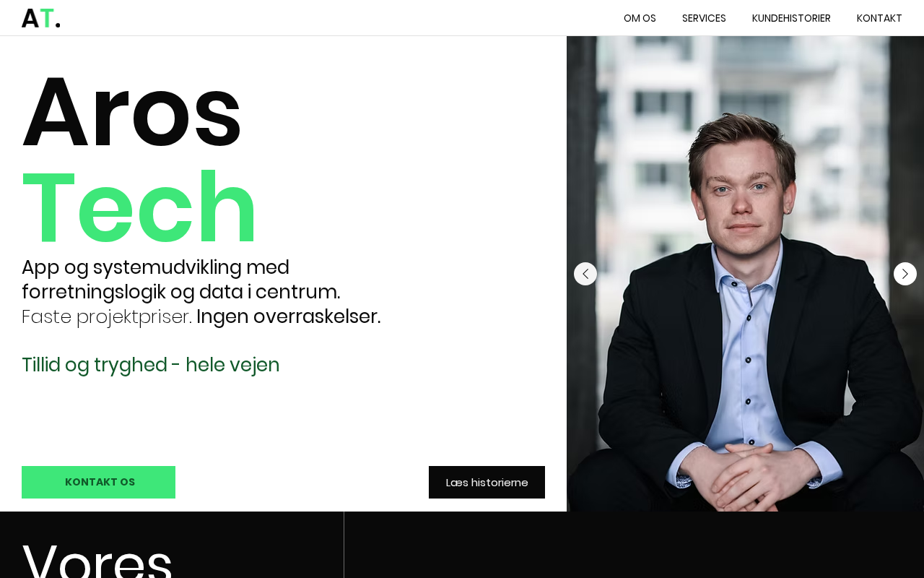Select KONTAKT in the top navigation
The image size is (924, 578).
pyautogui.click(x=879, y=18)
